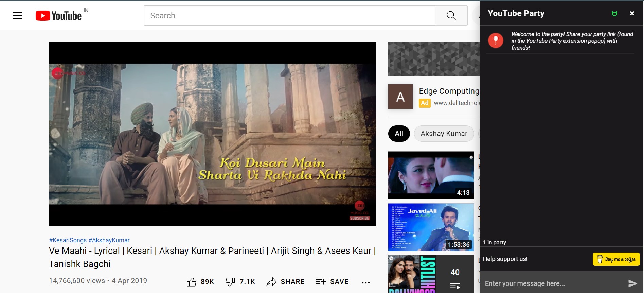Click the green YouTube Party icon
The image size is (644, 293).
[x=614, y=14]
